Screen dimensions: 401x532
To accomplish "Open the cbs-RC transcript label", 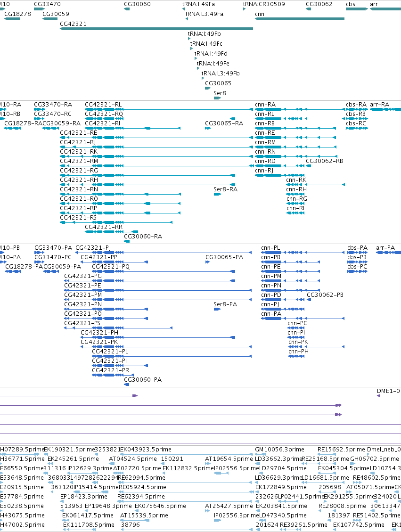I will (x=356, y=123).
